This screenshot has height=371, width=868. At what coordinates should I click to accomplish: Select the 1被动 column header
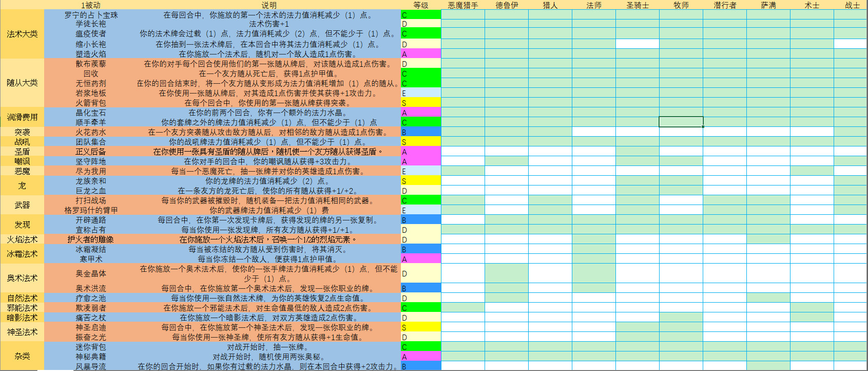point(91,5)
